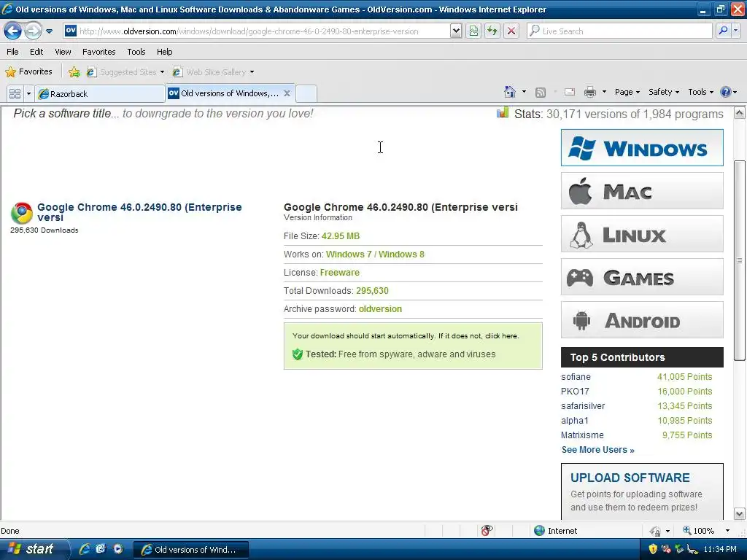Viewport: 747px width, 560px height.
Task: Open the Print options dropdown arrow
Action: pyautogui.click(x=604, y=91)
